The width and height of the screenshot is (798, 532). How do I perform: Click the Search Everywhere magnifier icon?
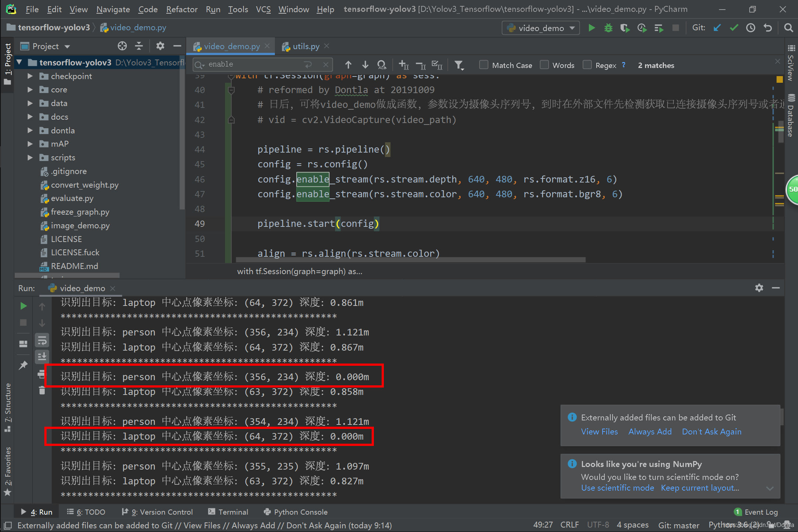(x=788, y=28)
